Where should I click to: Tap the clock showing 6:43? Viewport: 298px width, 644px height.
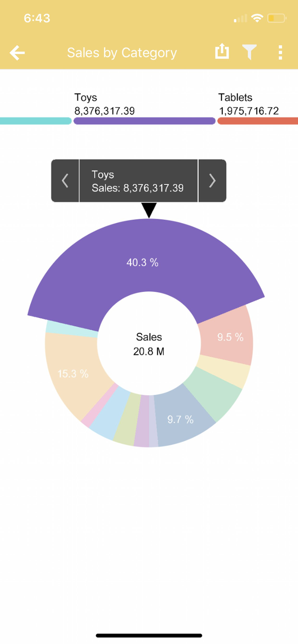(x=37, y=18)
